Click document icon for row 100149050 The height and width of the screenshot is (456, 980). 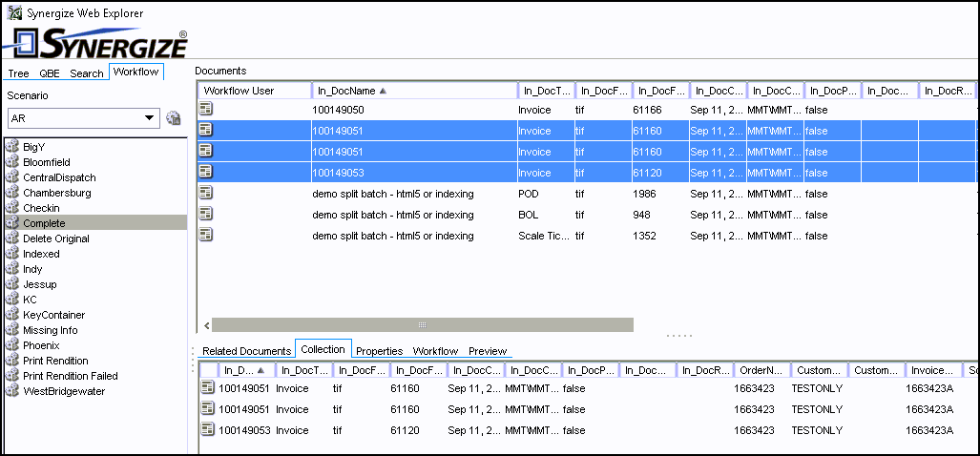(x=206, y=109)
